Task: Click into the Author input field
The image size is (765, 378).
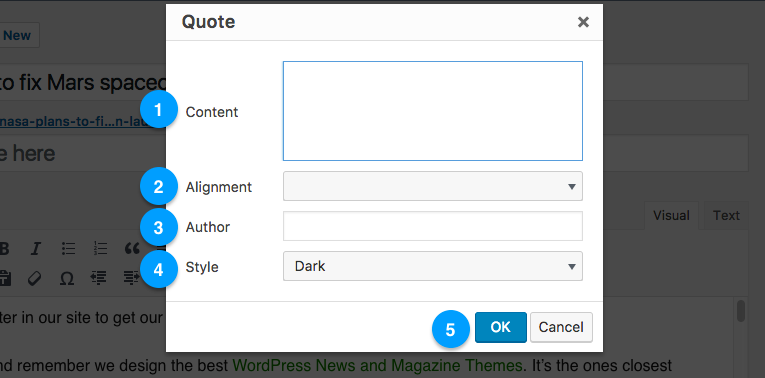Action: tap(433, 226)
